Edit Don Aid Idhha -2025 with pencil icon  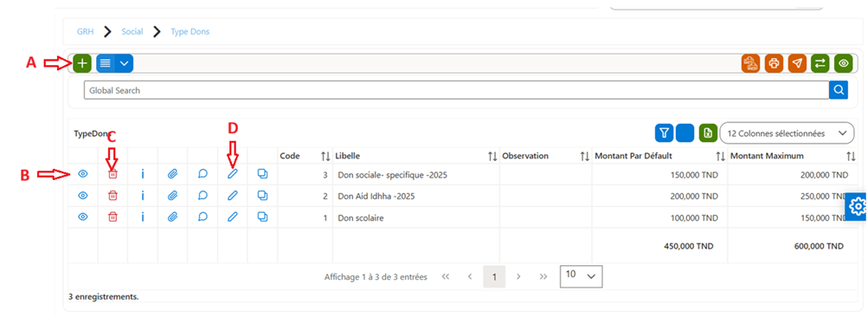click(x=233, y=196)
